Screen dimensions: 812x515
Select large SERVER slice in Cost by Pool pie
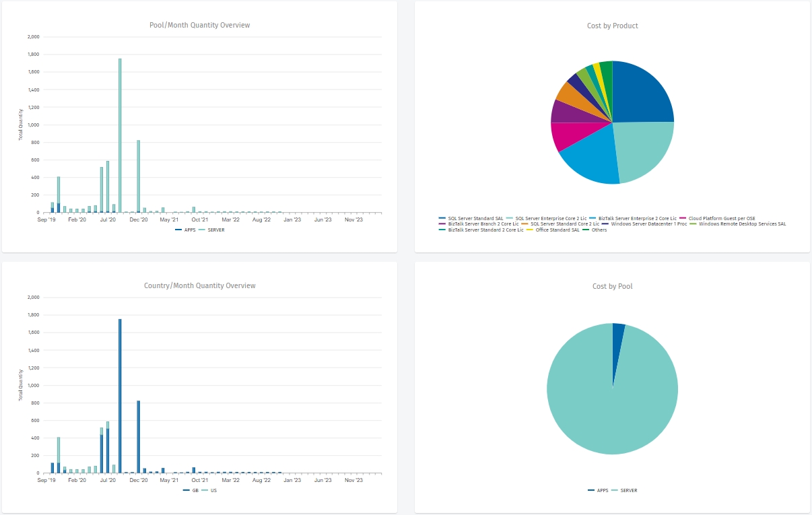(606, 404)
